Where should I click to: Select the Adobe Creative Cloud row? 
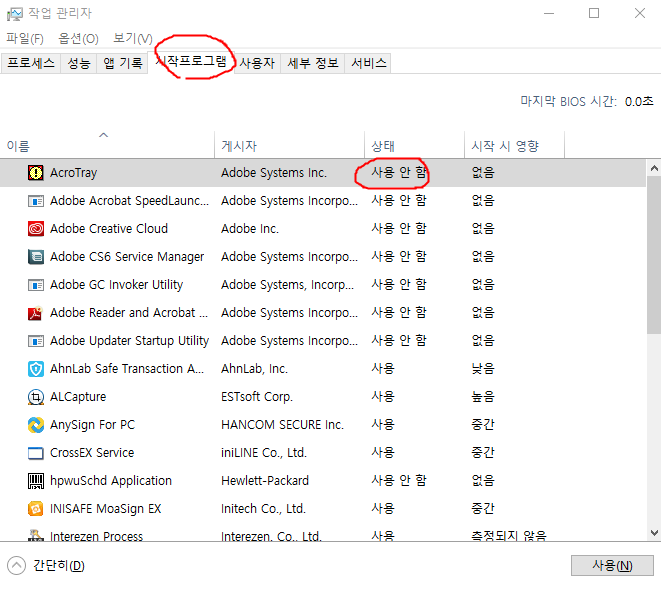(322, 229)
